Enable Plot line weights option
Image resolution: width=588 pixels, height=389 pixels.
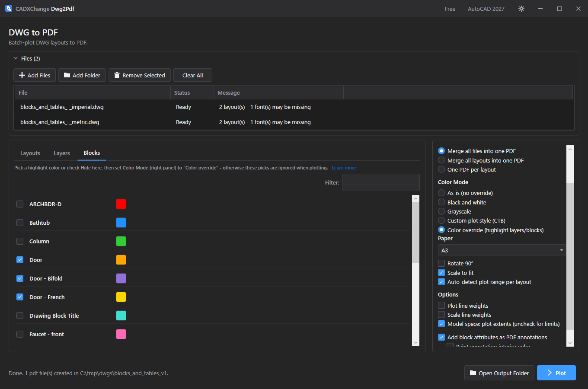(x=441, y=306)
